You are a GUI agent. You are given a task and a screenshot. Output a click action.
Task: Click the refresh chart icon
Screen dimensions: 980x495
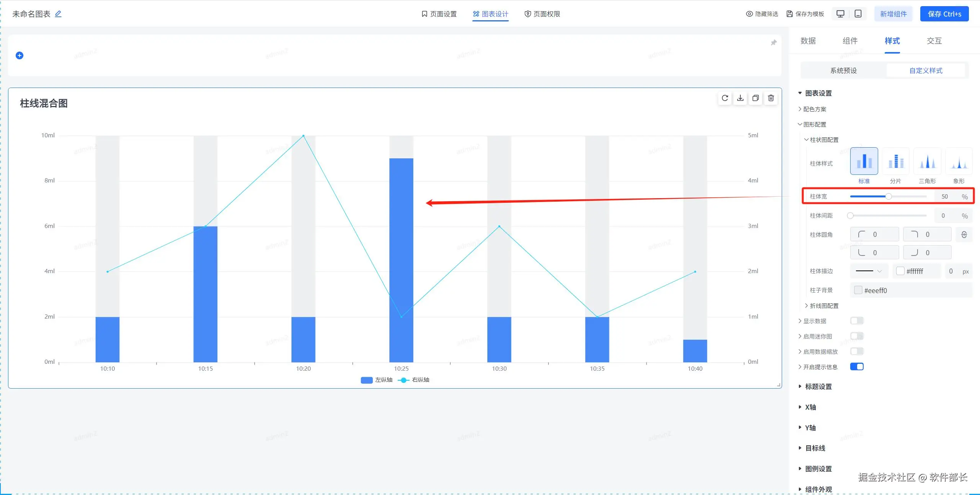pyautogui.click(x=725, y=98)
